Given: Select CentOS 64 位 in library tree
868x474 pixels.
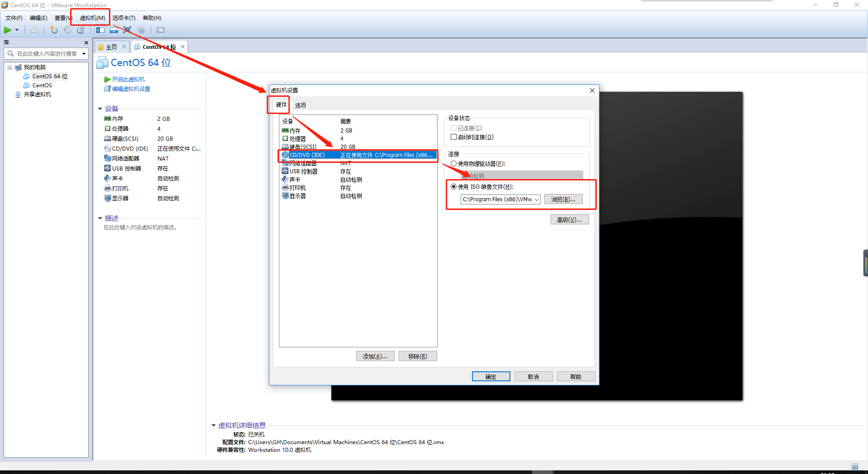Looking at the screenshot, I should (50, 76).
